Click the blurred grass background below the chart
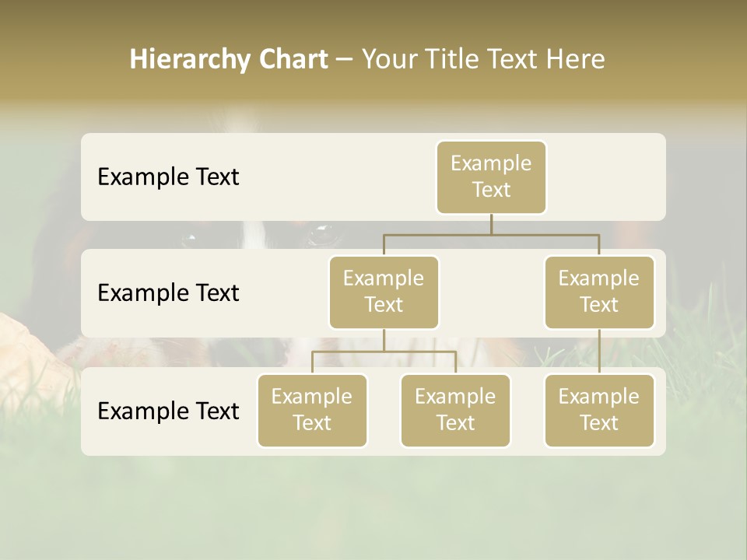This screenshot has height=560, width=747. tap(373, 506)
